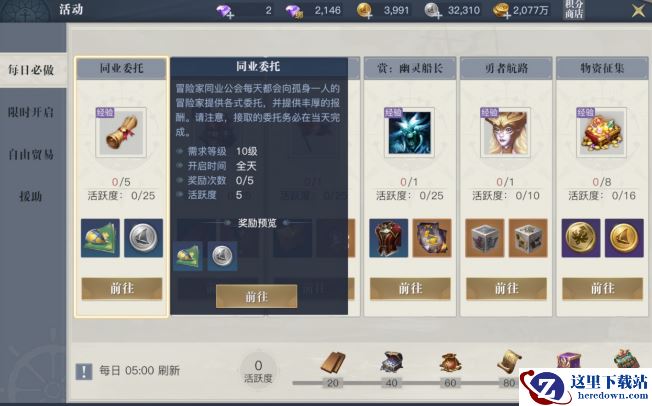Viewport: 652px width, 406px height.
Task: Click the red armor reward icon
Action: click(388, 238)
